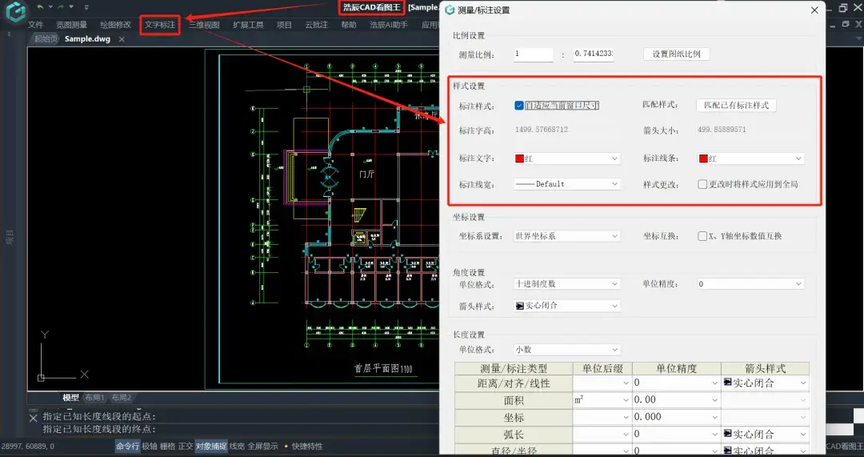Click the 首层平面图 drawing title text
Viewport: 864px width, 457px height.
383,368
